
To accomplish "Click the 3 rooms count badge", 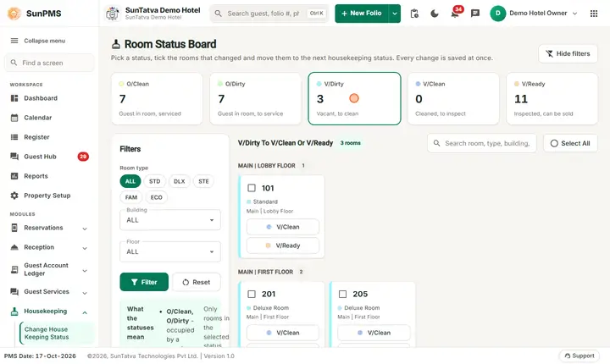I will (351, 143).
